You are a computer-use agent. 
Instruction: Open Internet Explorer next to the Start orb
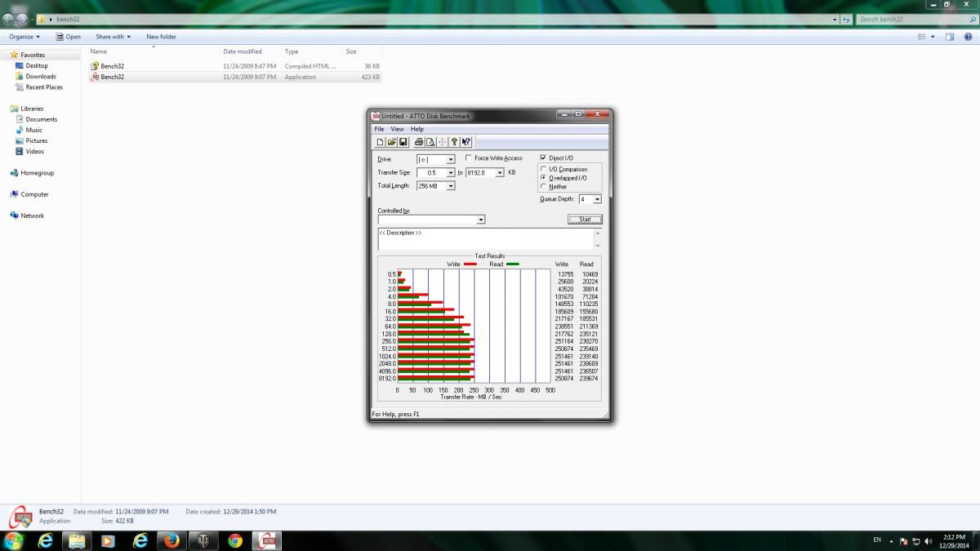pyautogui.click(x=46, y=540)
